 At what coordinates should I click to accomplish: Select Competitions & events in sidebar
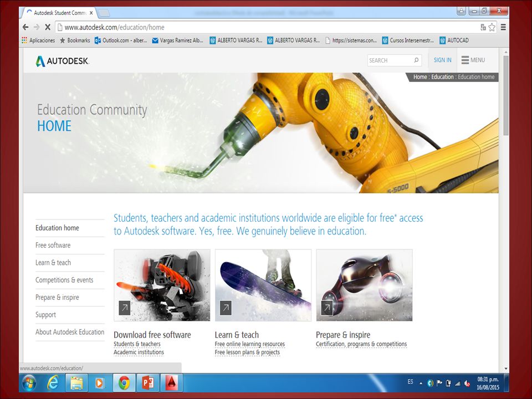point(64,279)
